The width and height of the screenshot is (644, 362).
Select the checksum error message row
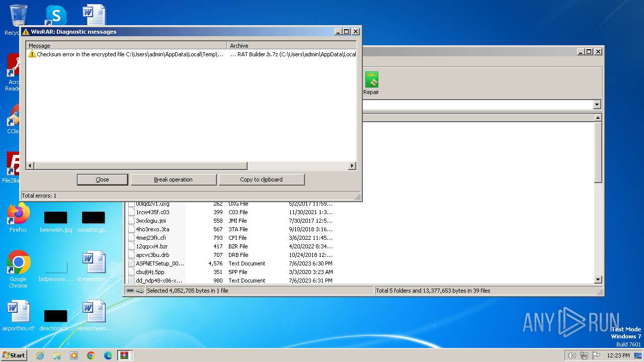[191, 54]
